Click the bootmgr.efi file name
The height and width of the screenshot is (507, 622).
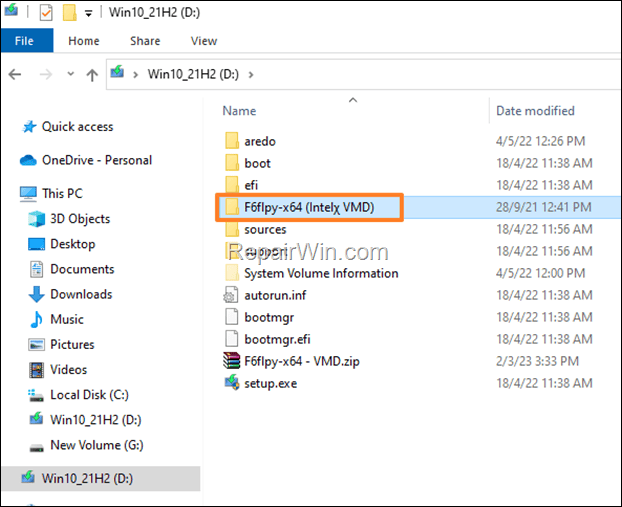coord(277,339)
